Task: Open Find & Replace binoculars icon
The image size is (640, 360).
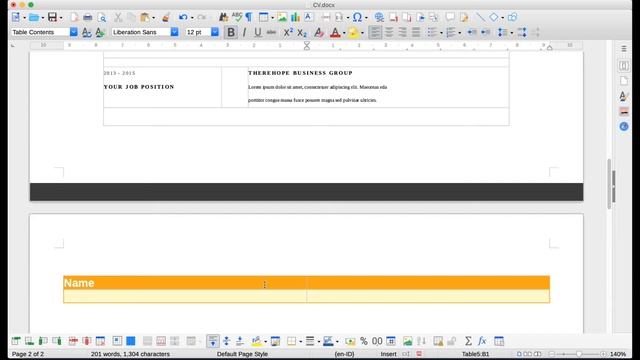Action: click(223, 17)
